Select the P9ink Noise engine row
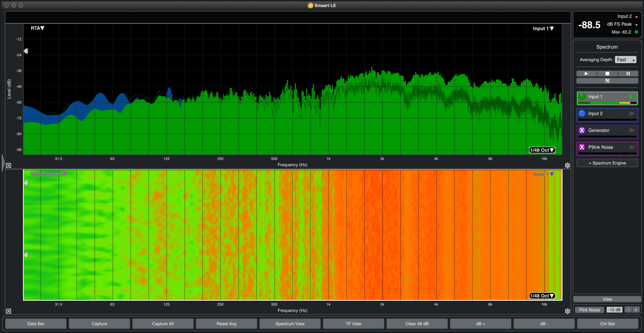The height and width of the screenshot is (333, 644). coord(607,149)
